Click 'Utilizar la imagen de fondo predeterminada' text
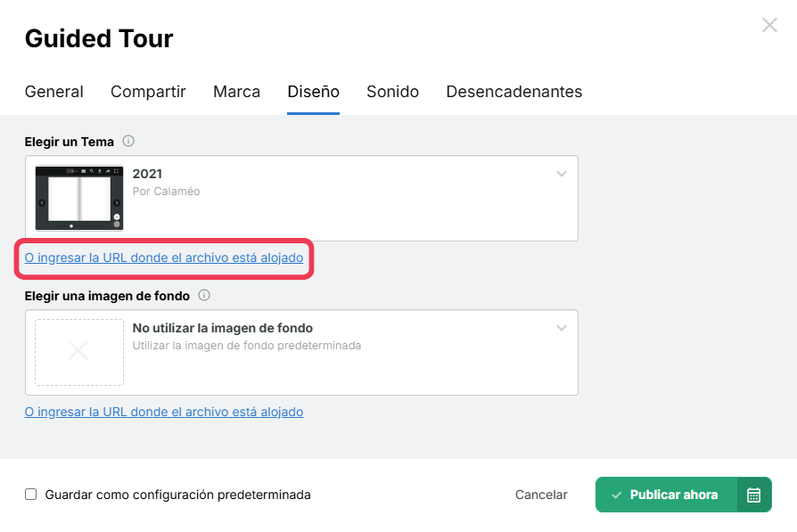Viewport: 797px width, 532px height. click(247, 346)
